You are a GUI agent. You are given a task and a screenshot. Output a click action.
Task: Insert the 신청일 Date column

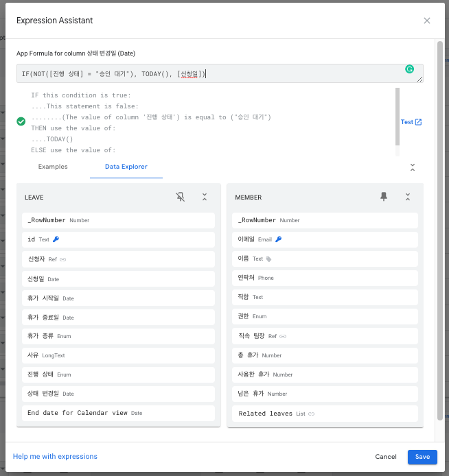118,279
